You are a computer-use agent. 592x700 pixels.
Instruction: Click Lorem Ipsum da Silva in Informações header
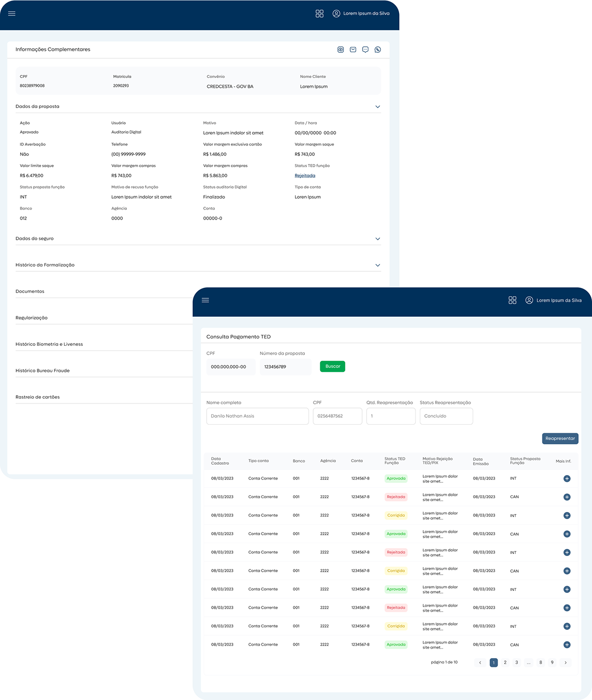pyautogui.click(x=367, y=14)
